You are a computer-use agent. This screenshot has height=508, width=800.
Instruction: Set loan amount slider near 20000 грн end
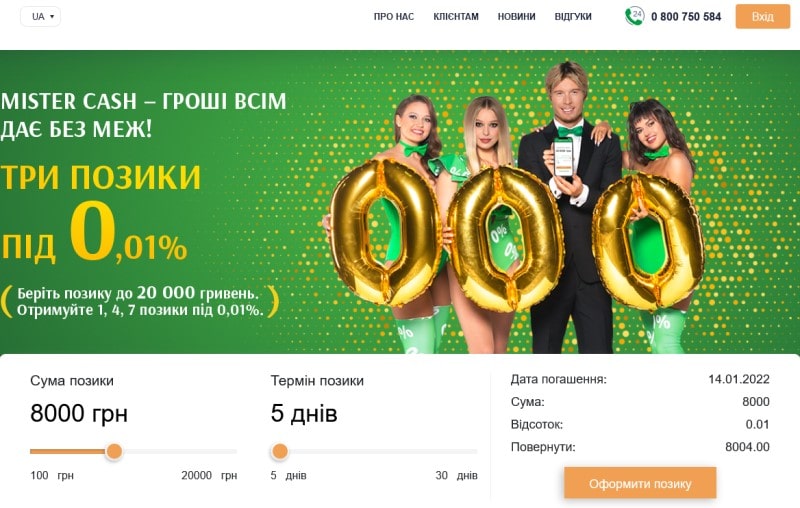(x=234, y=451)
